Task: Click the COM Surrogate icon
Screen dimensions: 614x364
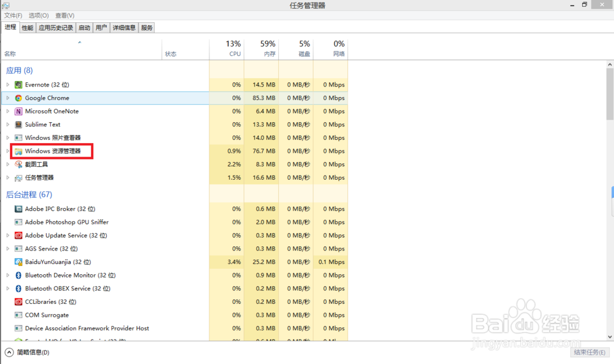Action: [x=18, y=315]
